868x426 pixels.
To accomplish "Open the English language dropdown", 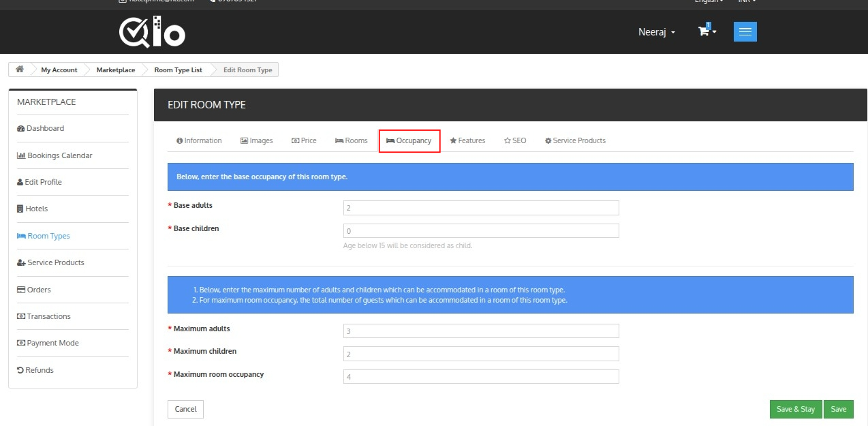I will click(709, 1).
